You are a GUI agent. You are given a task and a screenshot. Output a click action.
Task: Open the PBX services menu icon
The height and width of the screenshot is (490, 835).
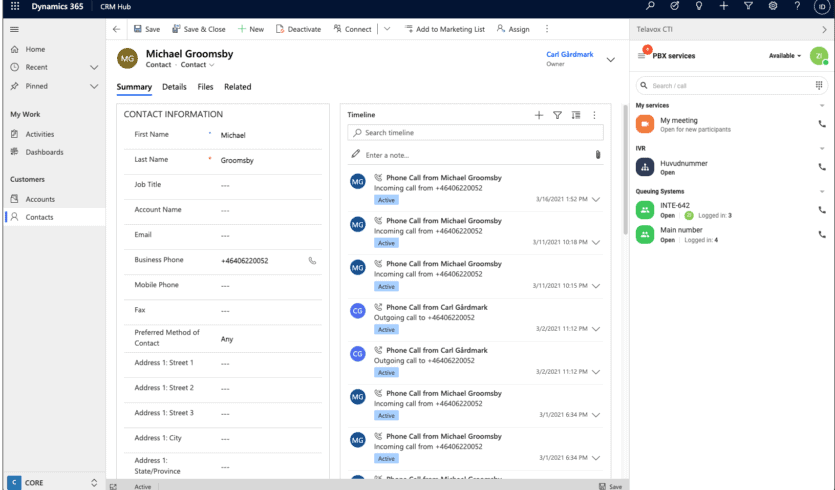coord(642,55)
